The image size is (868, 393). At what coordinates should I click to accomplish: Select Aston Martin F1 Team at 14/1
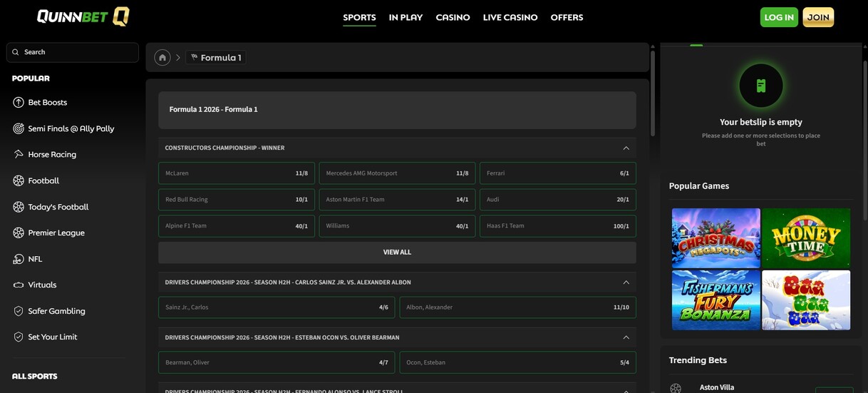pos(397,200)
